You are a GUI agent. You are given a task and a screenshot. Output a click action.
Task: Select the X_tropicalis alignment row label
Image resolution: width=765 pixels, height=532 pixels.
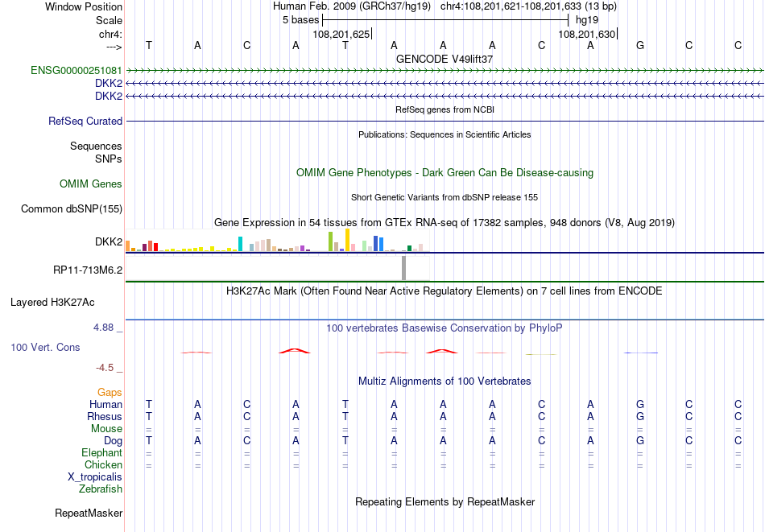click(x=95, y=477)
